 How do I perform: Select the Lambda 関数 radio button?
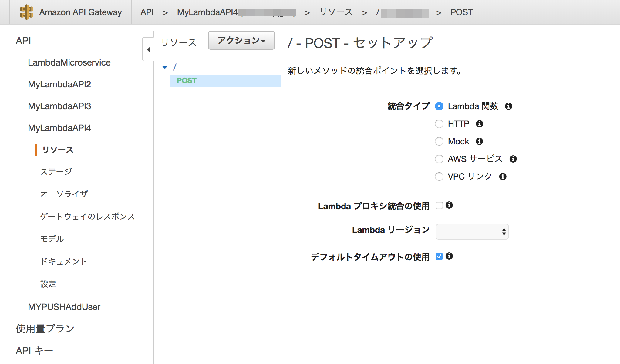click(439, 106)
